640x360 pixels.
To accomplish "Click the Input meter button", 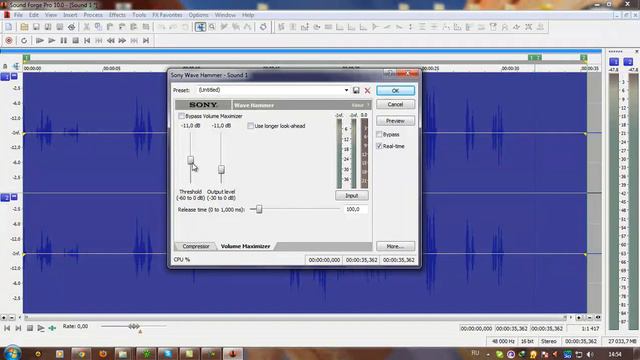I will (x=351, y=196).
